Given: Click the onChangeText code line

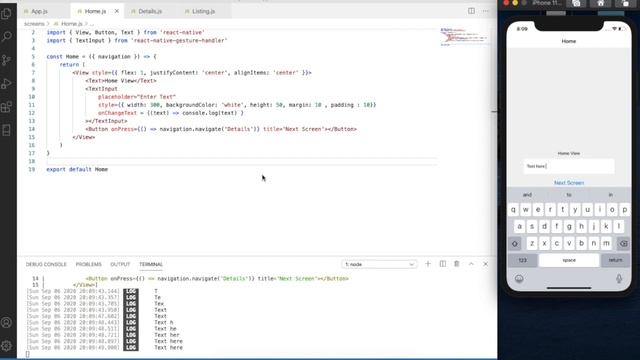Looking at the screenshot, I should (171, 113).
